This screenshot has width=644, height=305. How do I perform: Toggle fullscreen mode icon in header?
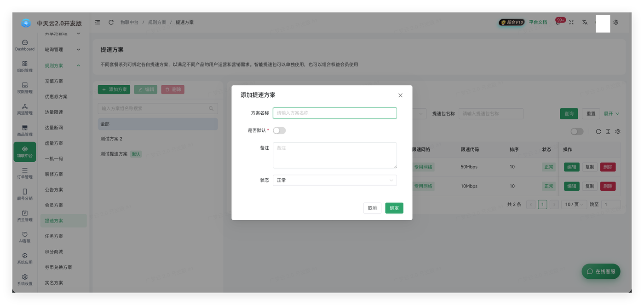point(571,22)
